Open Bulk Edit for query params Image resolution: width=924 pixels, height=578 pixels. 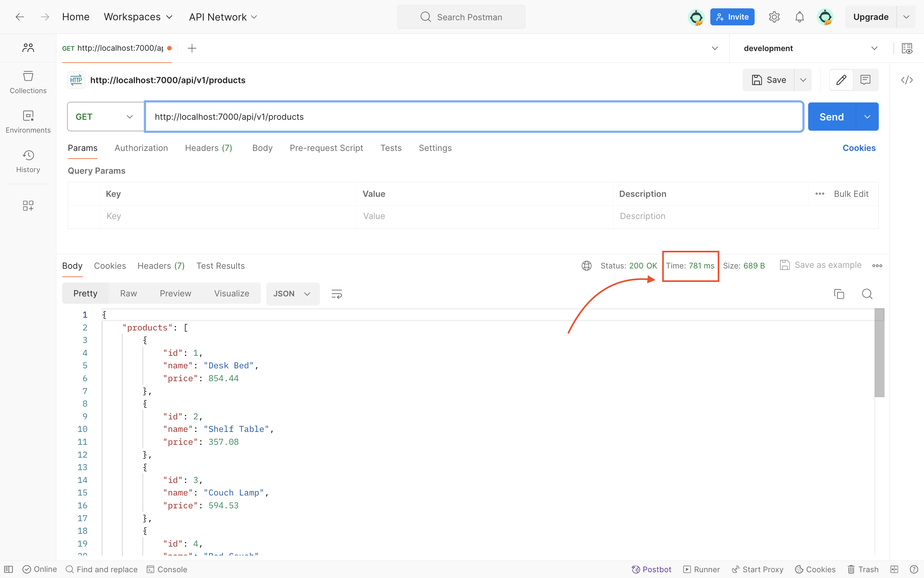pos(851,194)
